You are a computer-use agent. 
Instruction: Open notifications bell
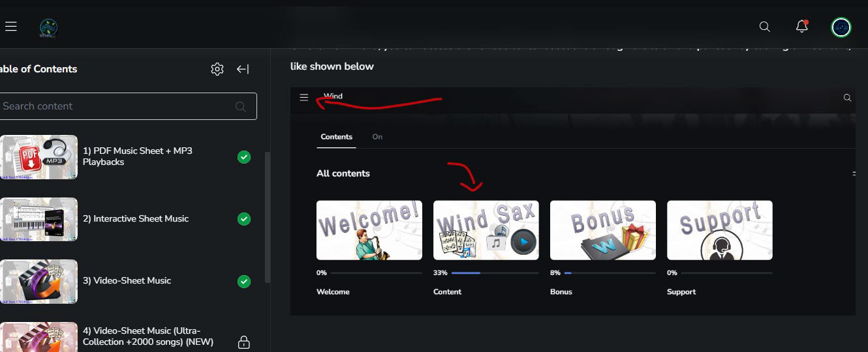pos(801,27)
